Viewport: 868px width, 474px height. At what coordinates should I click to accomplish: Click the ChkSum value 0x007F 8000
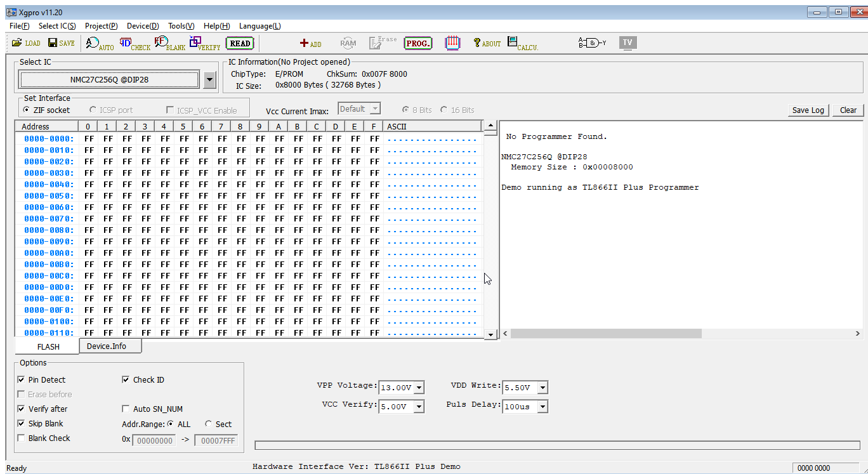385,74
